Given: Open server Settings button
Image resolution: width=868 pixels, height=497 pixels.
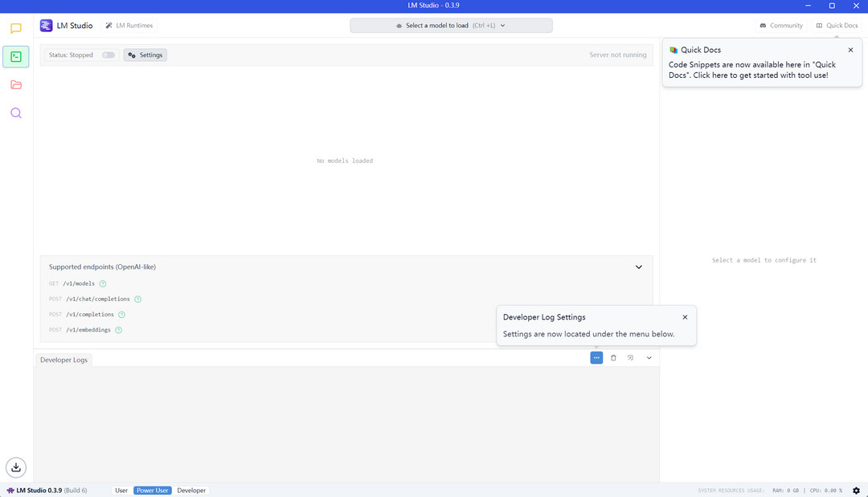Looking at the screenshot, I should click(x=145, y=55).
